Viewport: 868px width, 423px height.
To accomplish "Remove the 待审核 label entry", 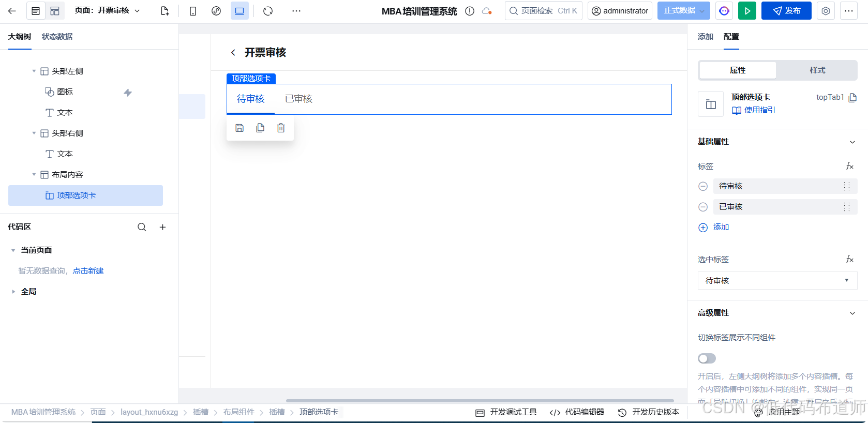I will pos(703,186).
